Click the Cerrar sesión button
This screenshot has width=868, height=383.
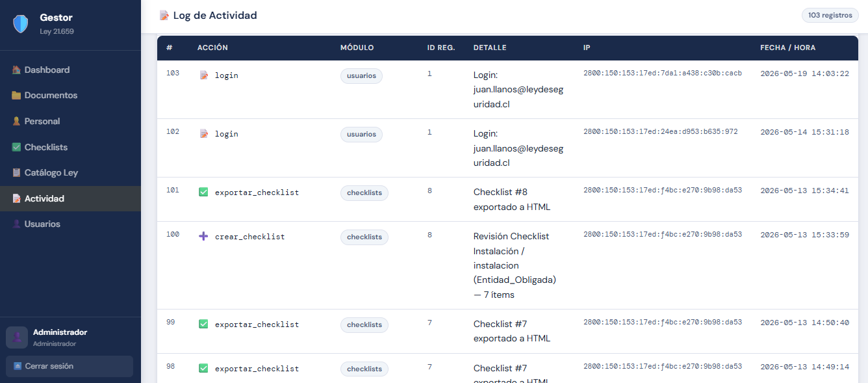tap(70, 366)
